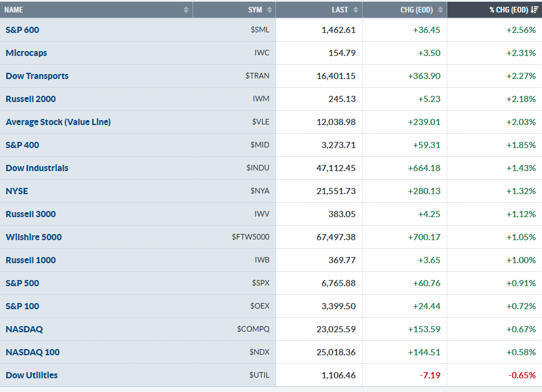
Task: Open the Microcaps link
Action: 26,53
